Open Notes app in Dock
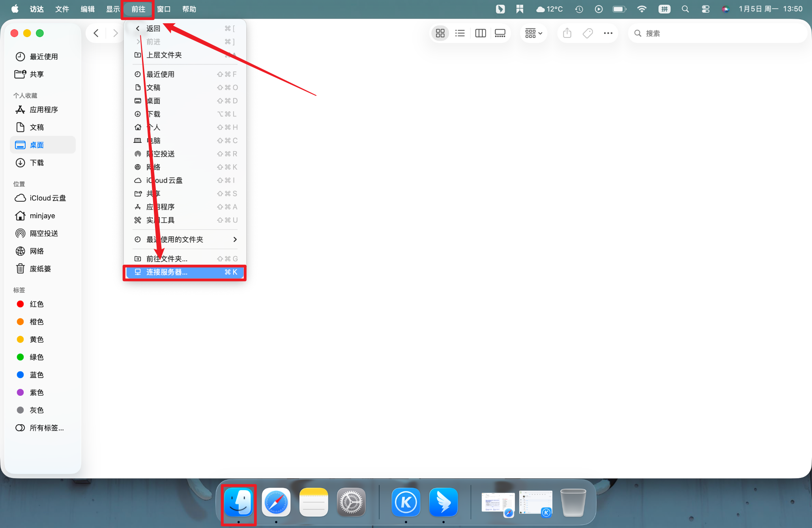812x528 pixels. tap(314, 502)
